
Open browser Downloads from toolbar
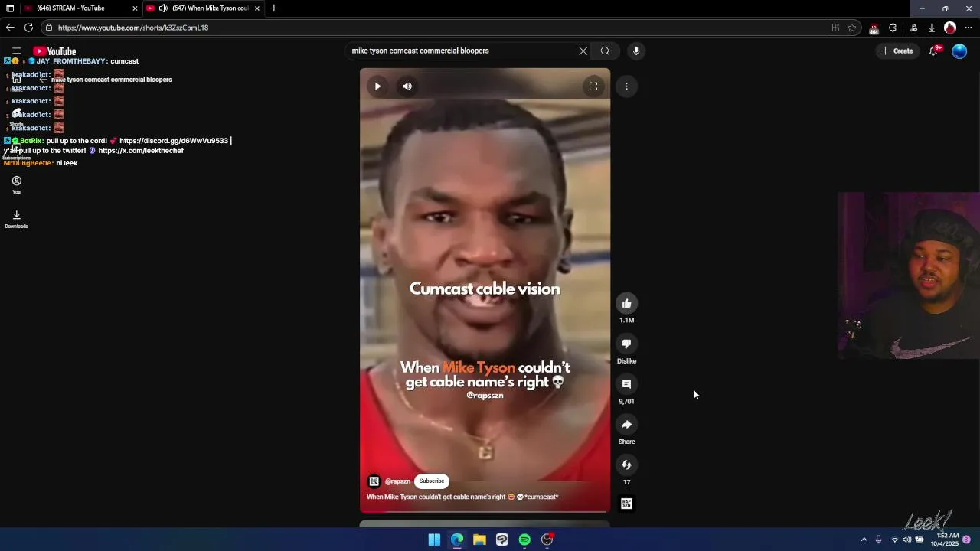click(x=932, y=28)
